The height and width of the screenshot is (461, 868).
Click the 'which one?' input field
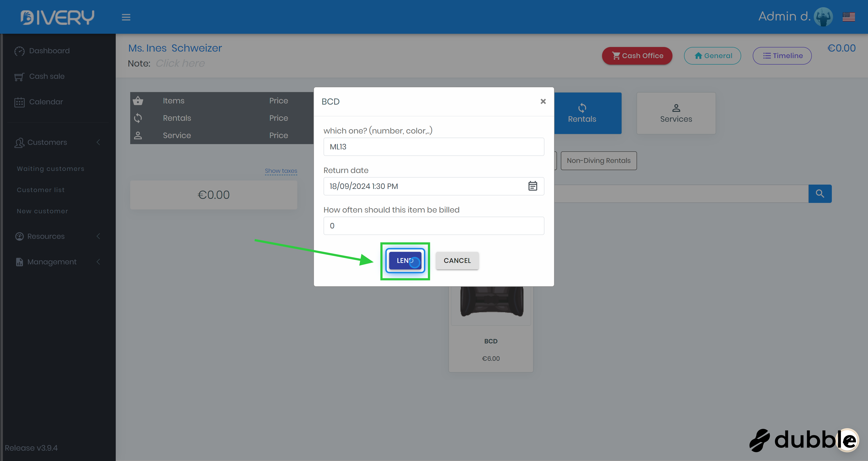pos(433,147)
